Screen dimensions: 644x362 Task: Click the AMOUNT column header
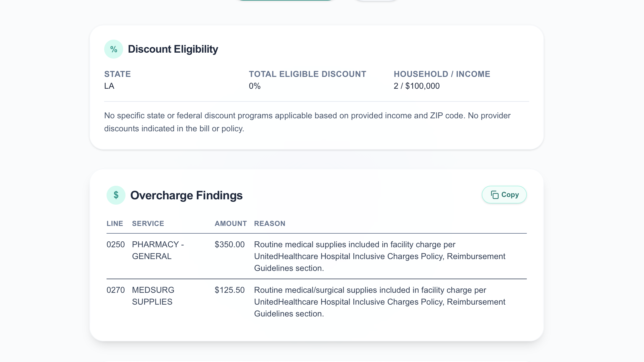click(231, 224)
